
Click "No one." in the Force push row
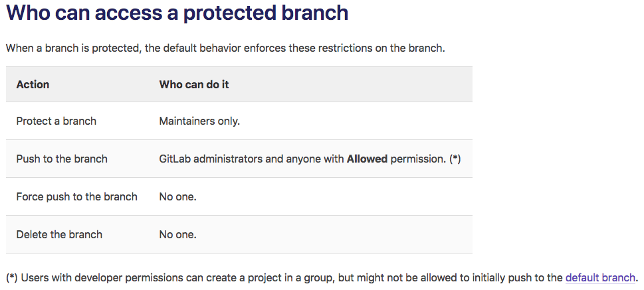(178, 196)
